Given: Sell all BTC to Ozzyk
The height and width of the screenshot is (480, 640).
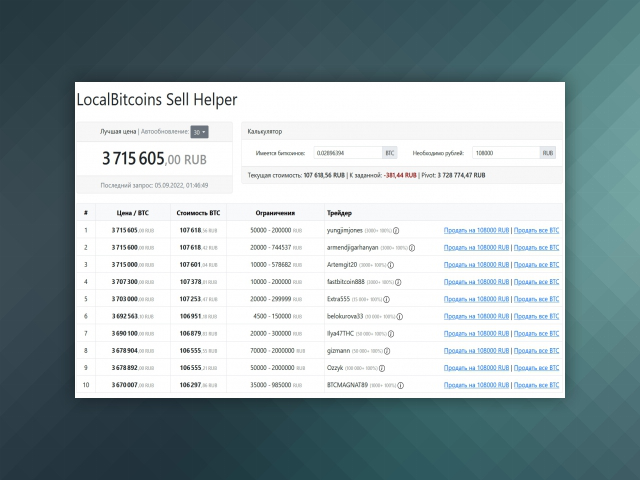Looking at the screenshot, I should click(536, 368).
